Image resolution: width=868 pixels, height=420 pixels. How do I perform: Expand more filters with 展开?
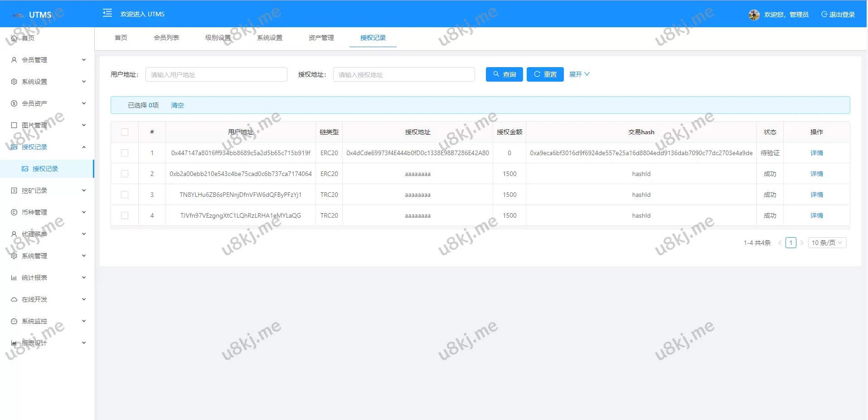click(x=579, y=74)
